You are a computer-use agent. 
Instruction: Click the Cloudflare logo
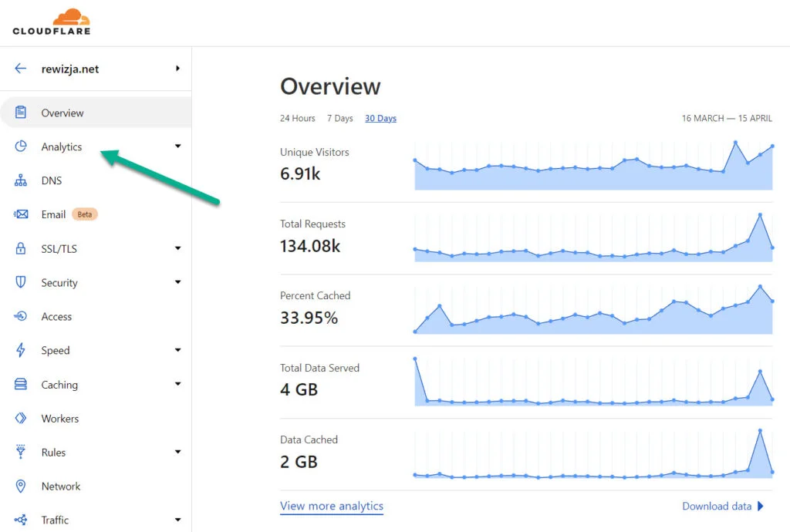pyautogui.click(x=52, y=22)
